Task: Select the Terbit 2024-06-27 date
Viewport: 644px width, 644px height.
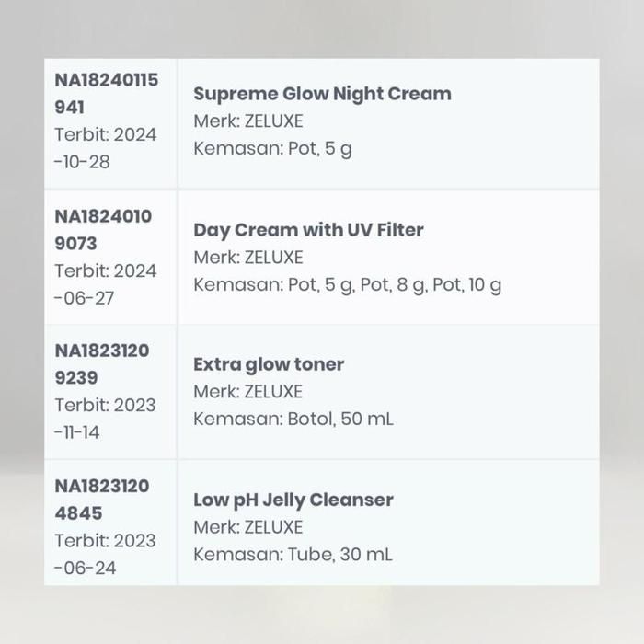Action: click(x=105, y=284)
